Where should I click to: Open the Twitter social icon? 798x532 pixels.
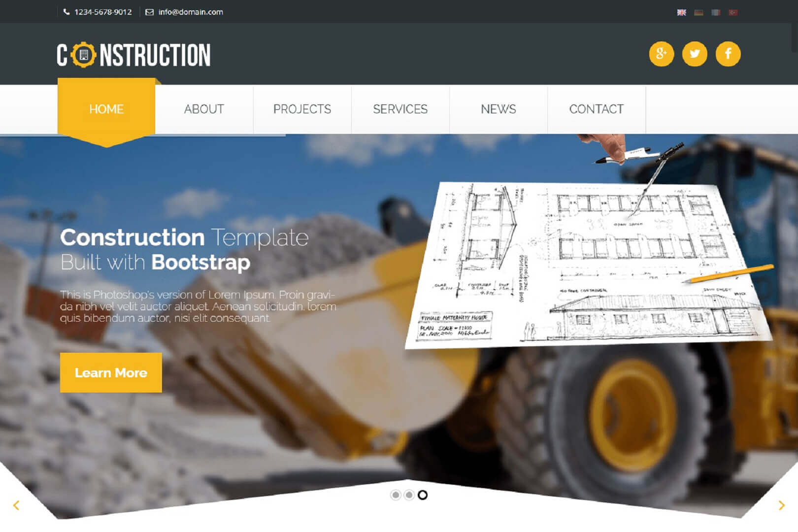pos(695,54)
